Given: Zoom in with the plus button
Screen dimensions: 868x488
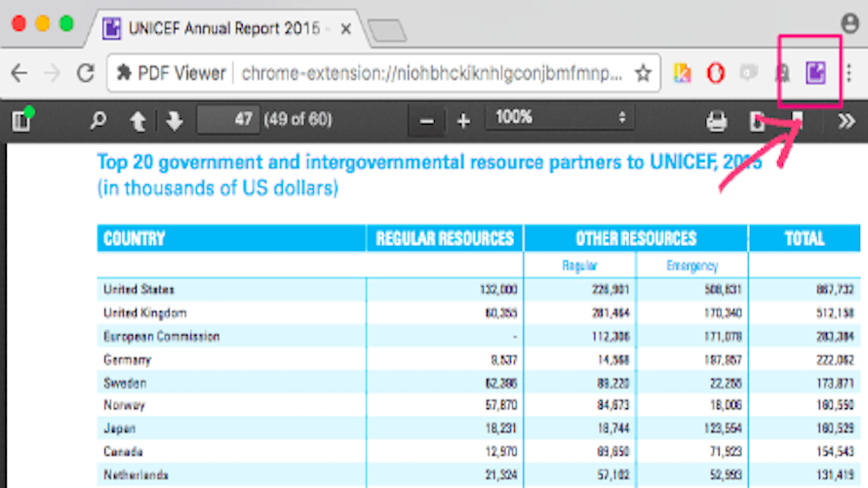Looking at the screenshot, I should (x=463, y=121).
